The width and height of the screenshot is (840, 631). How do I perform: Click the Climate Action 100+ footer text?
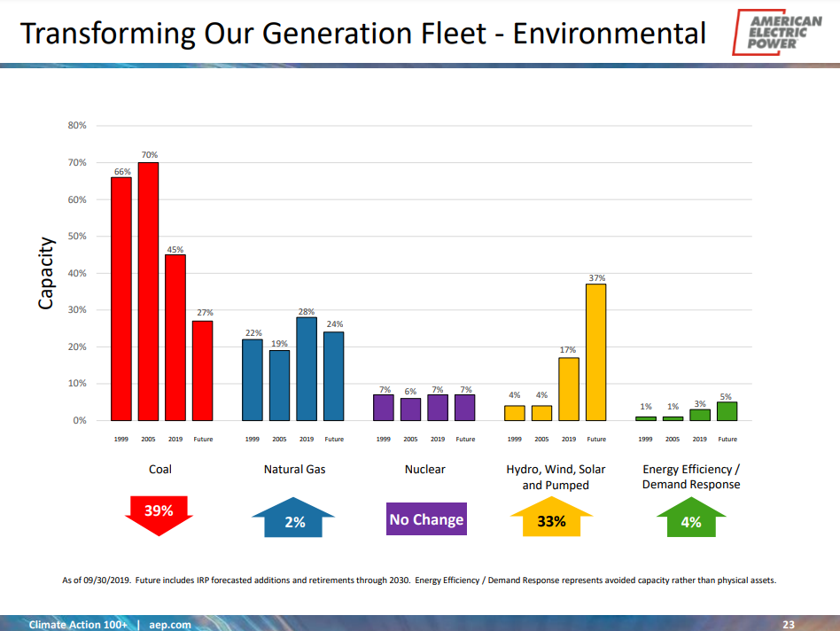pos(78,625)
